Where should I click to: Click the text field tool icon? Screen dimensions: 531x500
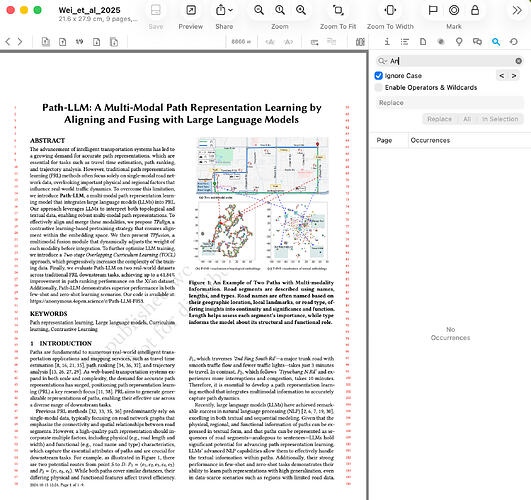(x=314, y=42)
